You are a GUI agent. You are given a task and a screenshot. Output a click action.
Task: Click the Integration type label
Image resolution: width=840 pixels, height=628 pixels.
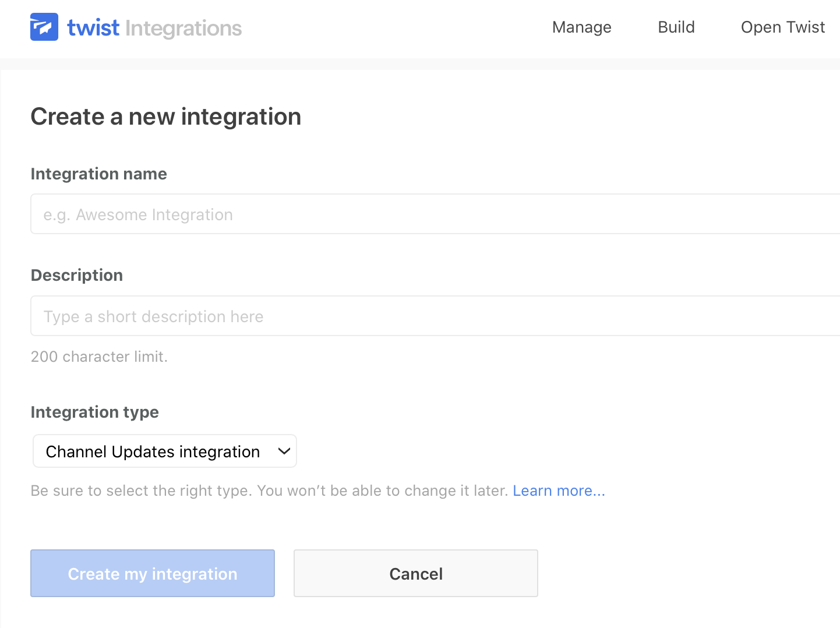[x=95, y=412]
